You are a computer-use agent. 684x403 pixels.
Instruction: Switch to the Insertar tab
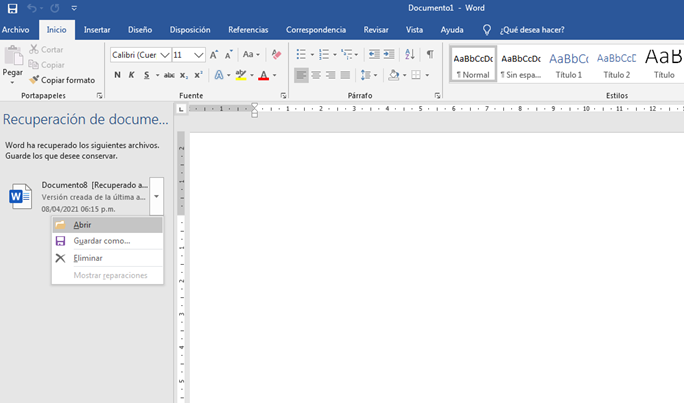pyautogui.click(x=97, y=30)
